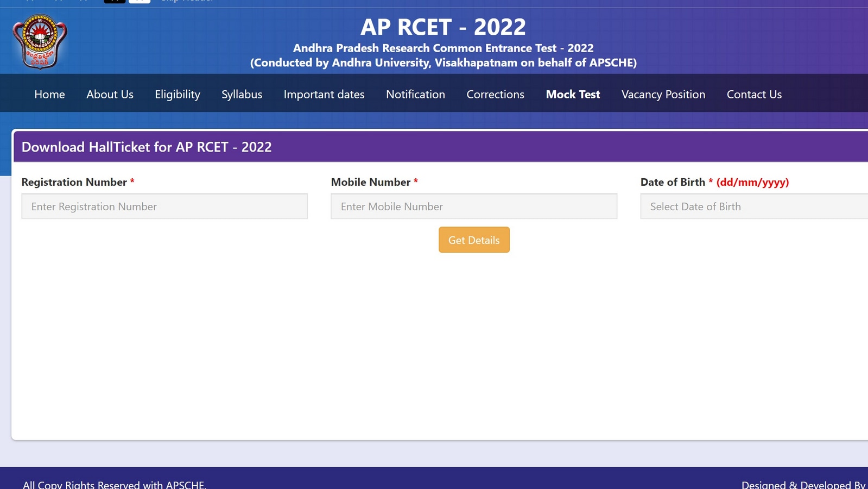
Task: View the Important dates page
Action: [x=324, y=94]
